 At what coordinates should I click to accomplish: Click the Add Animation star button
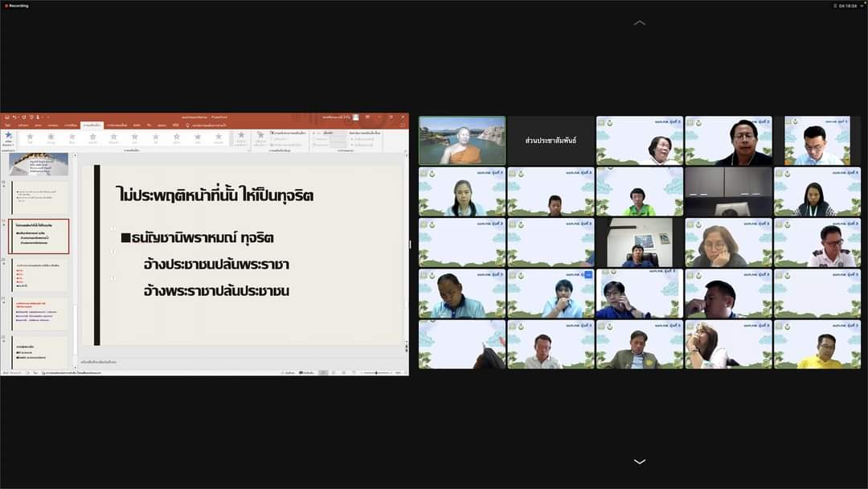(x=260, y=138)
